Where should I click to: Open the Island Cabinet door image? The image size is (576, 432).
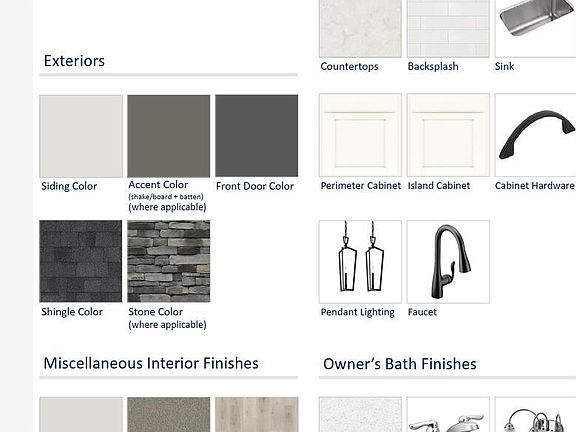[448, 135]
